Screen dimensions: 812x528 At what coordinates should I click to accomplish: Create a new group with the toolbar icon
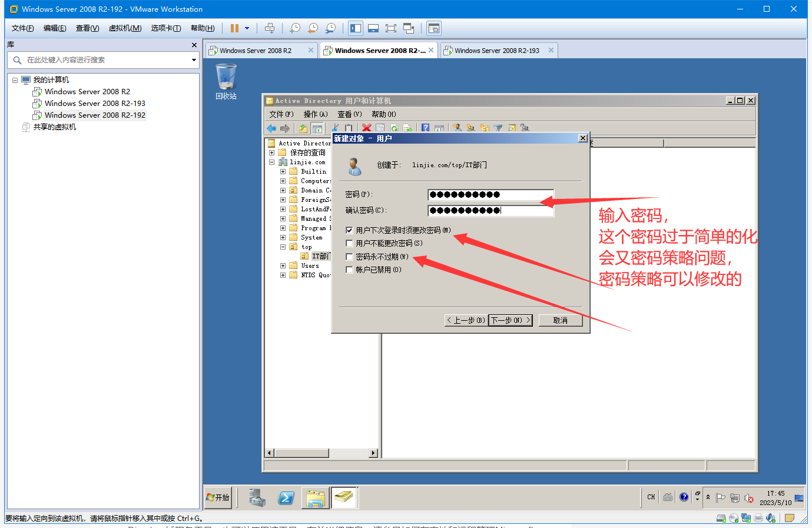[x=470, y=128]
